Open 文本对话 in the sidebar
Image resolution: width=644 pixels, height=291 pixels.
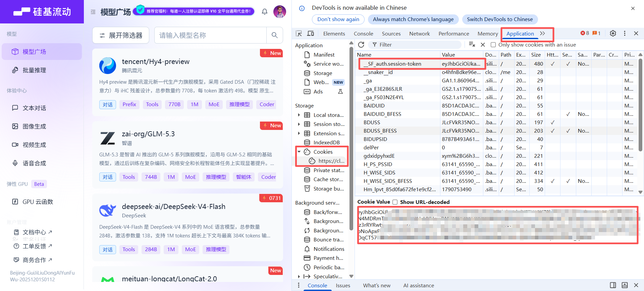tap(42, 108)
